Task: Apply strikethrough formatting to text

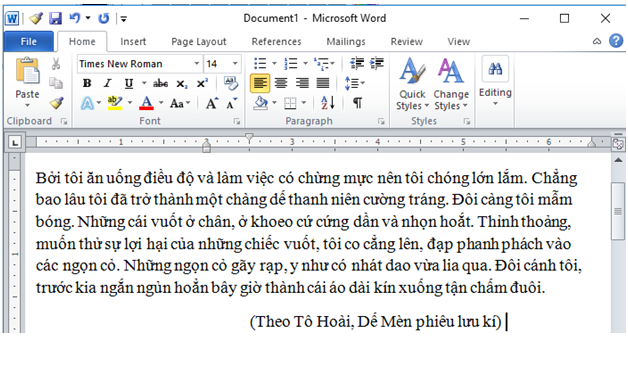Action: click(x=160, y=83)
